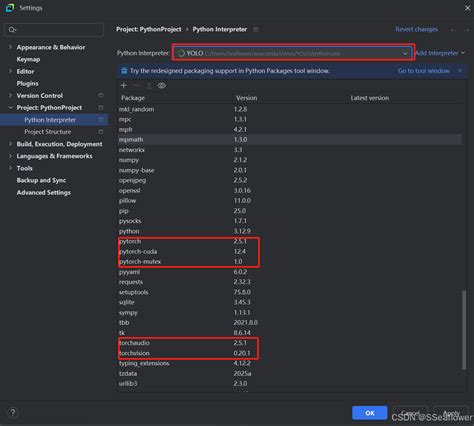Click the back navigation arrow
474x426 pixels.
click(x=453, y=30)
